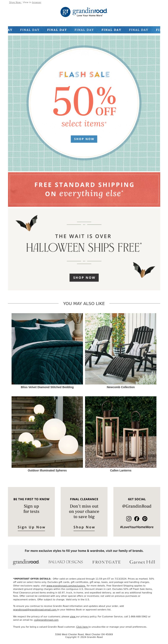Open the Callen Lanterns product image
Screen dimensions: 168x644
coord(121,432)
